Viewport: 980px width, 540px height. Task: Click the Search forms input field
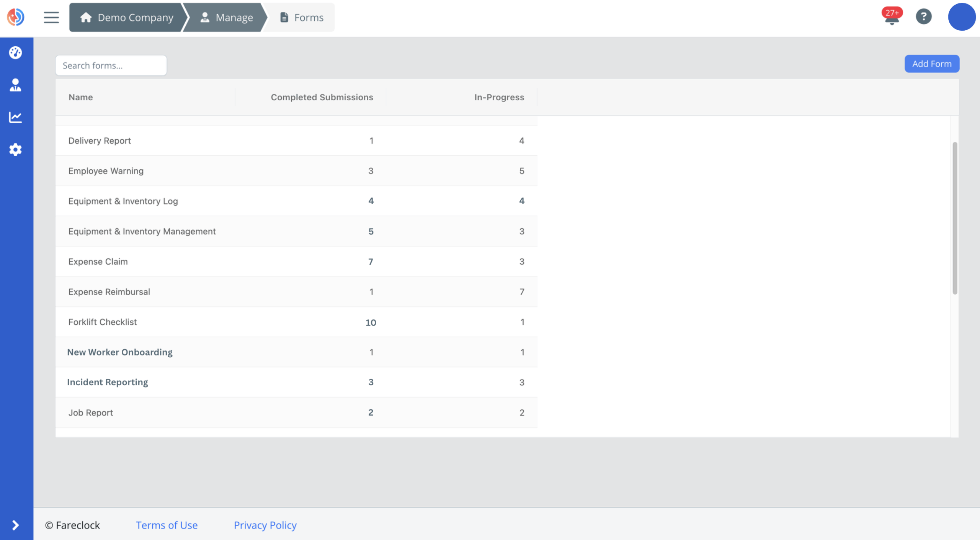click(111, 65)
